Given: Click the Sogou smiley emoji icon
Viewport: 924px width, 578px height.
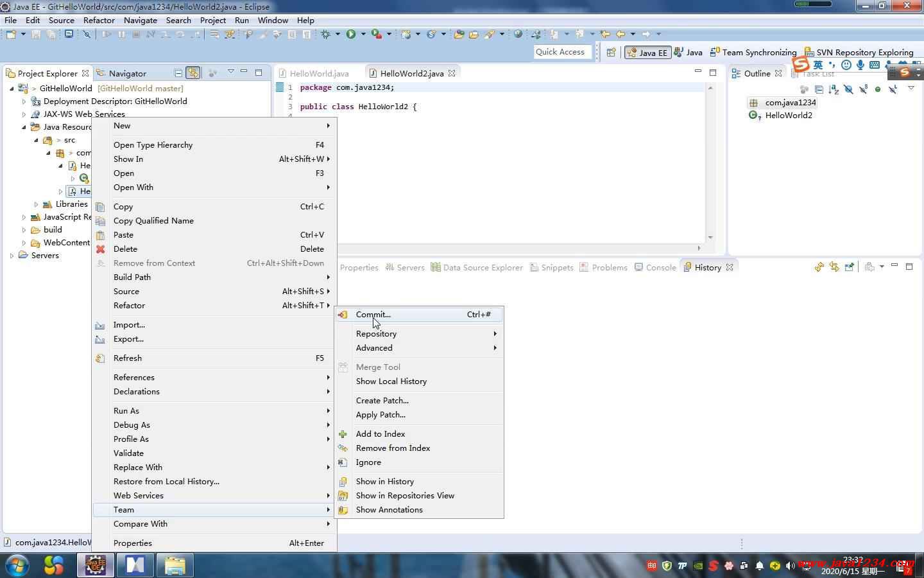Looking at the screenshot, I should click(x=846, y=65).
